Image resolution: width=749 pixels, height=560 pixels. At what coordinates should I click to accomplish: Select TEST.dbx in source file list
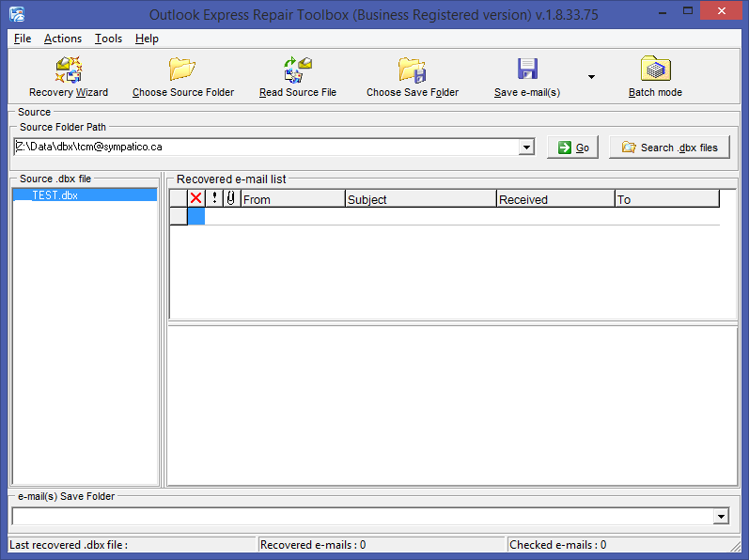click(85, 194)
